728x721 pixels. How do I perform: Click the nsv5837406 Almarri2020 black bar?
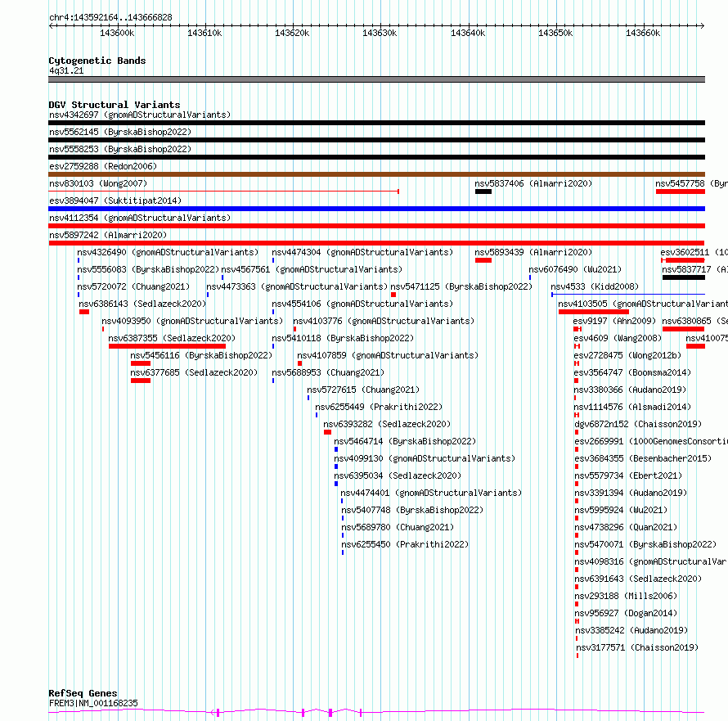483,192
